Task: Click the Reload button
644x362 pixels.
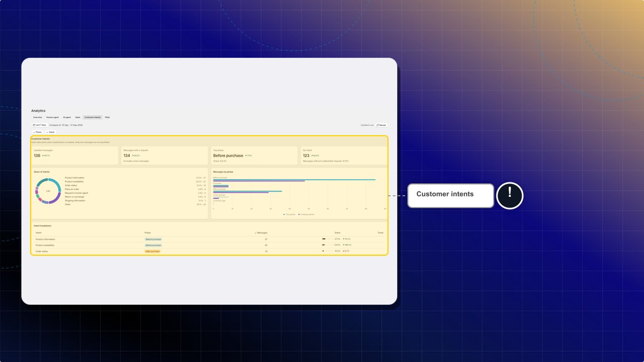Action: (x=381, y=125)
